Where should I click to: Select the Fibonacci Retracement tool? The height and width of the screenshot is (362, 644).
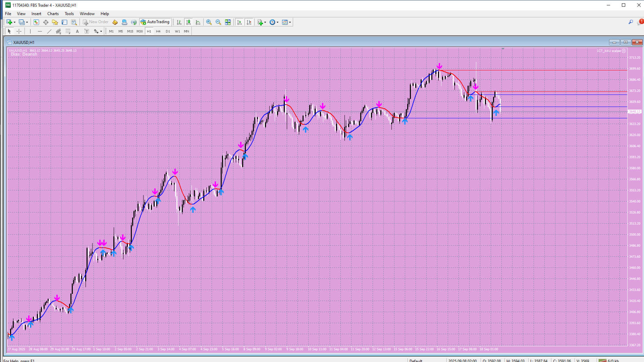[x=68, y=31]
